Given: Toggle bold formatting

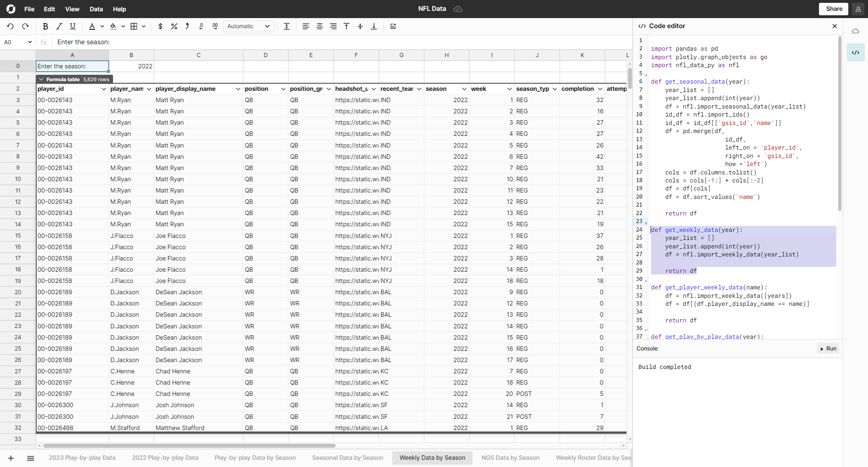Looking at the screenshot, I should [45, 26].
